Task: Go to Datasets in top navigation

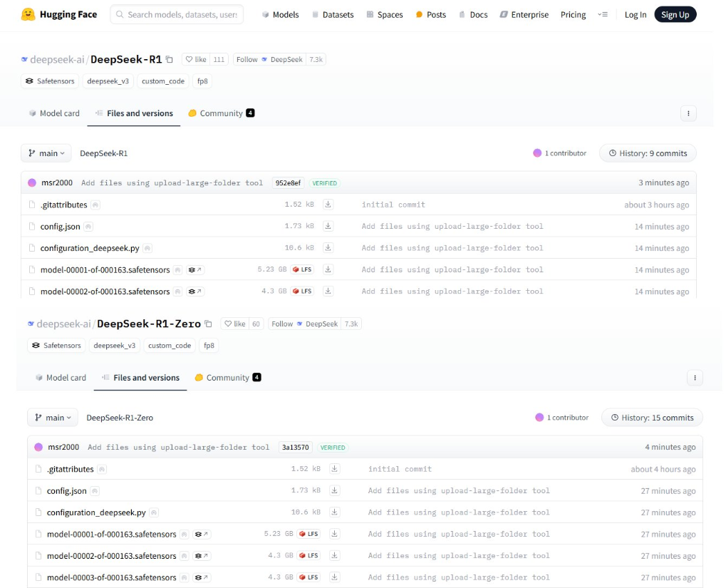Action: click(x=333, y=15)
